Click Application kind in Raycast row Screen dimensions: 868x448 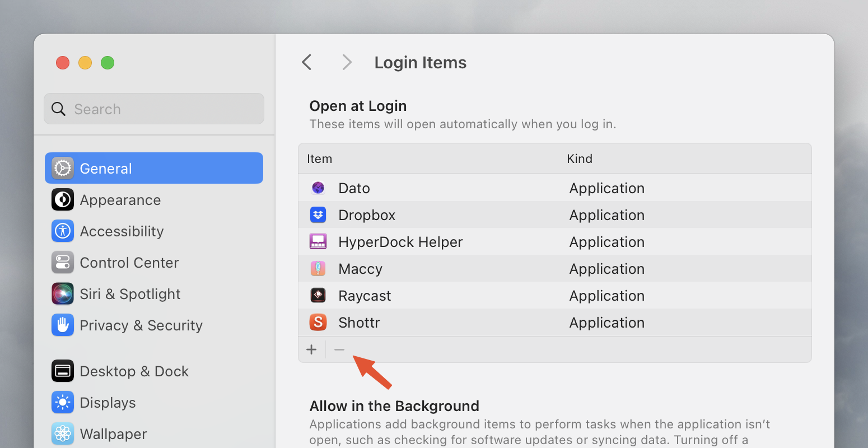[x=607, y=296]
